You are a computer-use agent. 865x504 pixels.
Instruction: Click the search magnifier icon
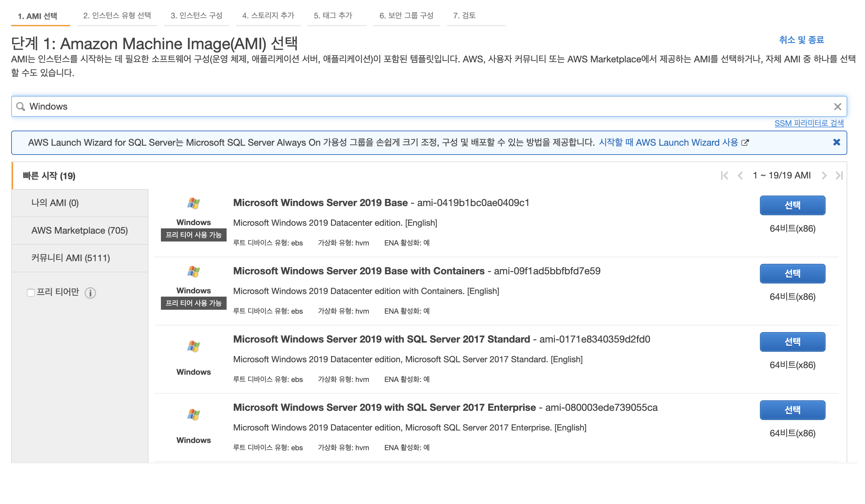click(21, 107)
